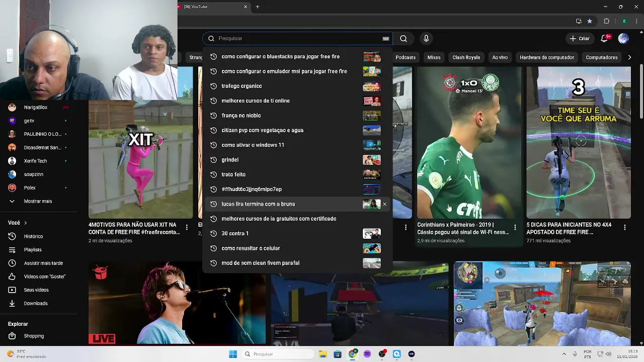This screenshot has height=362, width=644.
Task: Open File Explorer from taskbar
Action: pyautogui.click(x=323, y=354)
